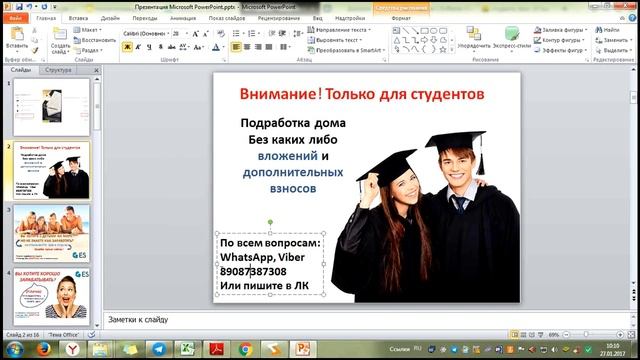This screenshot has width=640, height=360.
Task: Open Shape Effects (Эффекты фигур) menu
Action: click(x=561, y=50)
